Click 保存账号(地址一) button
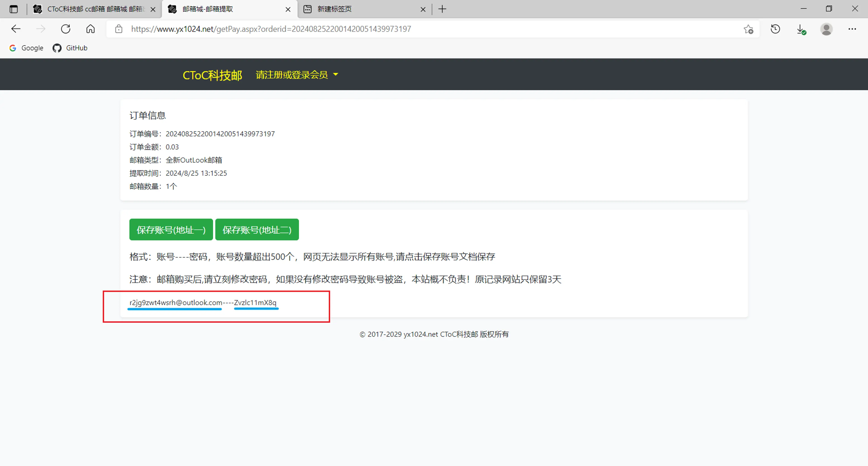 coord(171,230)
